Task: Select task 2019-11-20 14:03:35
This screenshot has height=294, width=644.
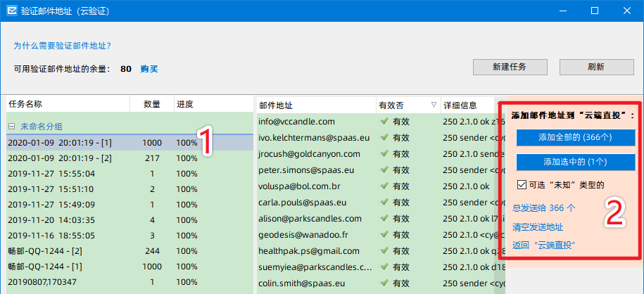Action: coord(130,220)
